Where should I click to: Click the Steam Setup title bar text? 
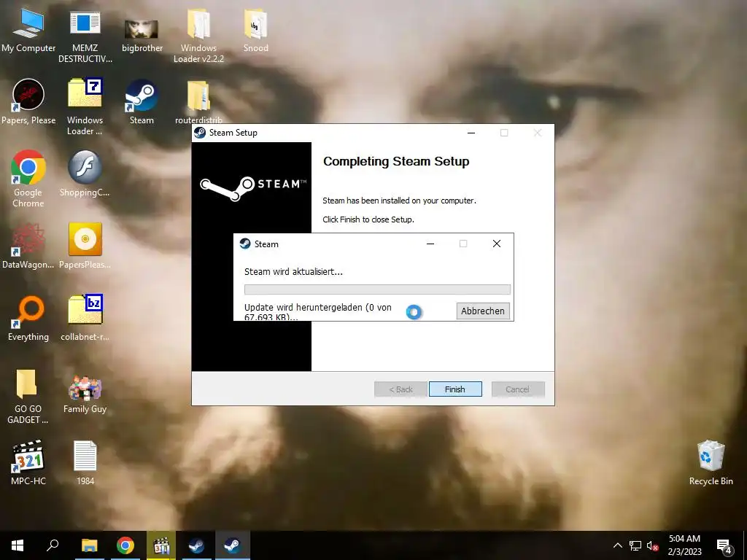click(233, 133)
